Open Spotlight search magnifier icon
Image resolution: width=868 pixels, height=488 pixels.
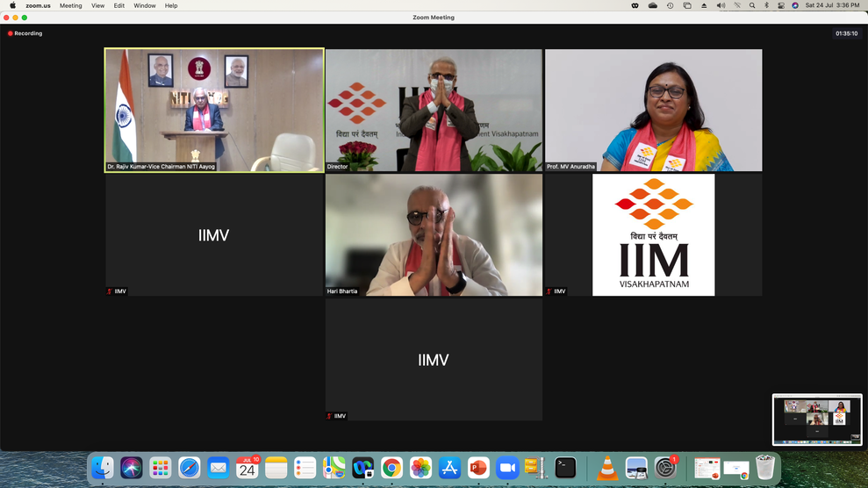[x=752, y=5]
